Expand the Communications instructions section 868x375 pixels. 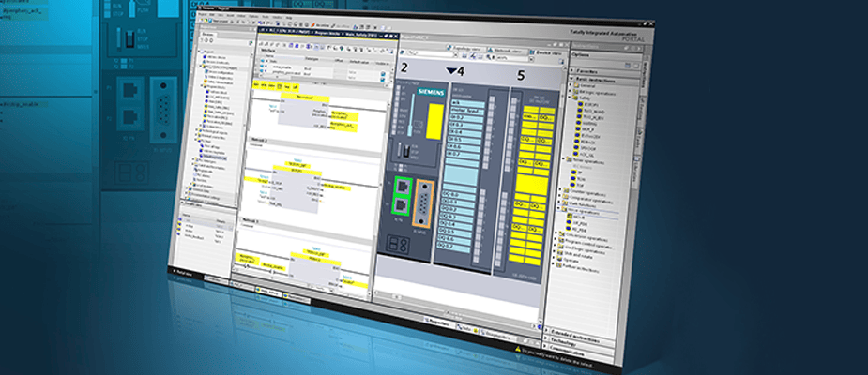[544, 346]
